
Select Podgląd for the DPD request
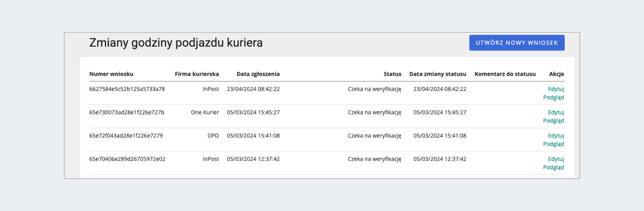point(554,144)
